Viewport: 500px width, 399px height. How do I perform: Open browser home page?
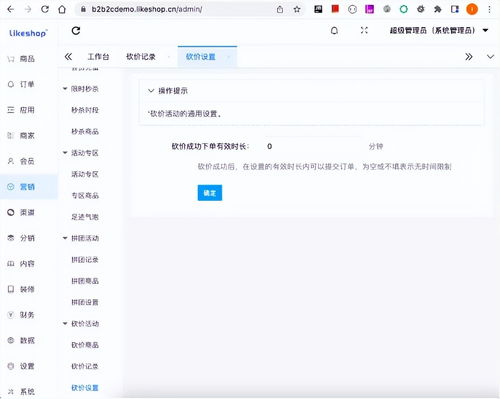click(62, 9)
